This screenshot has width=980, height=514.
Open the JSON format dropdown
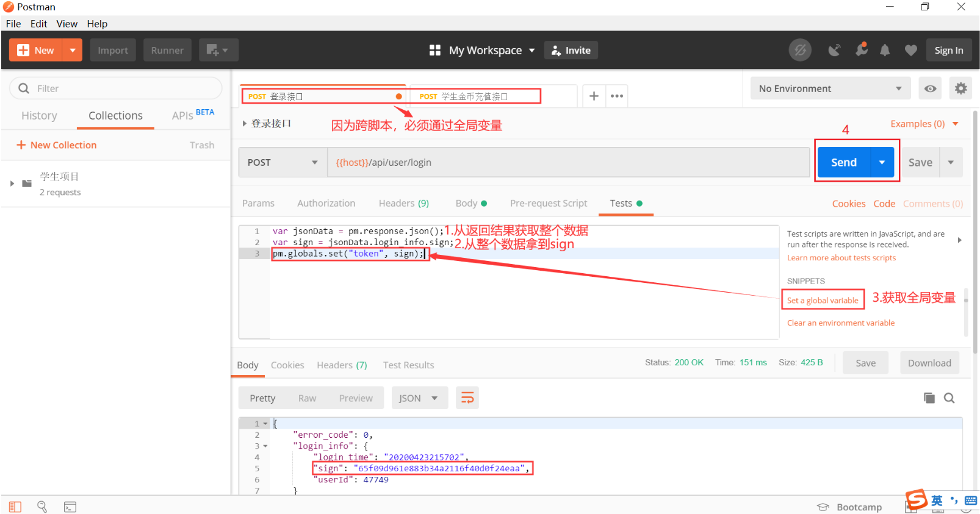coord(419,398)
